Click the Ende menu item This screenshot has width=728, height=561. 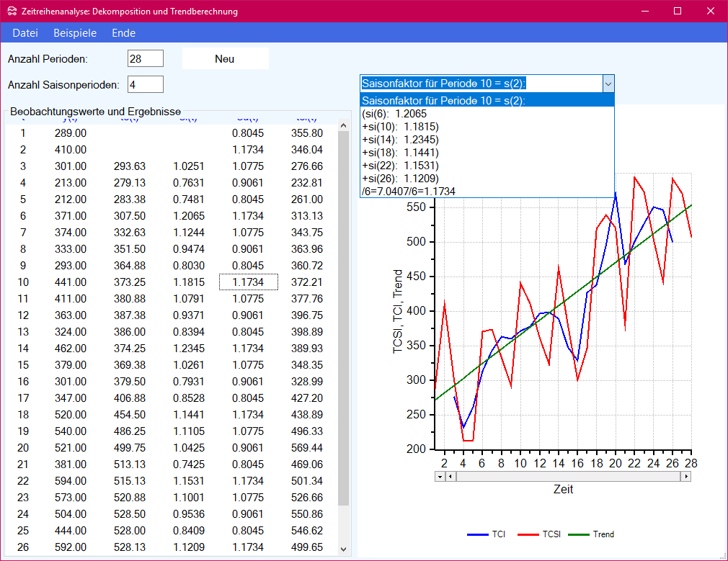click(x=123, y=33)
